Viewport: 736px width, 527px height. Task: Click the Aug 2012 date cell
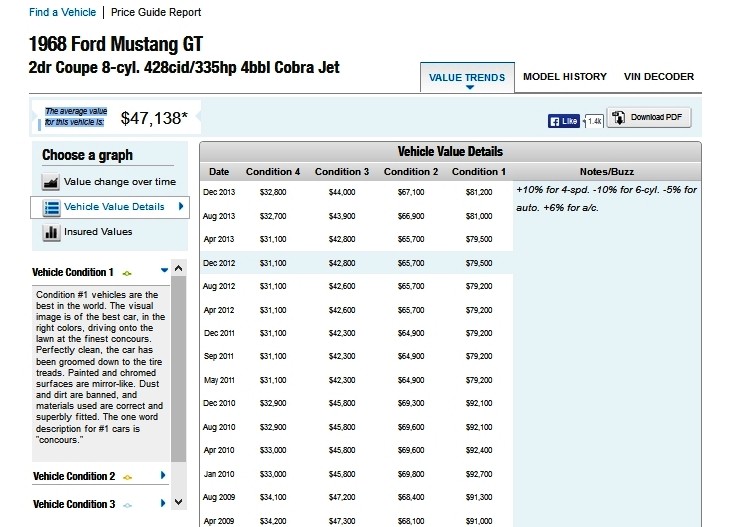point(219,286)
